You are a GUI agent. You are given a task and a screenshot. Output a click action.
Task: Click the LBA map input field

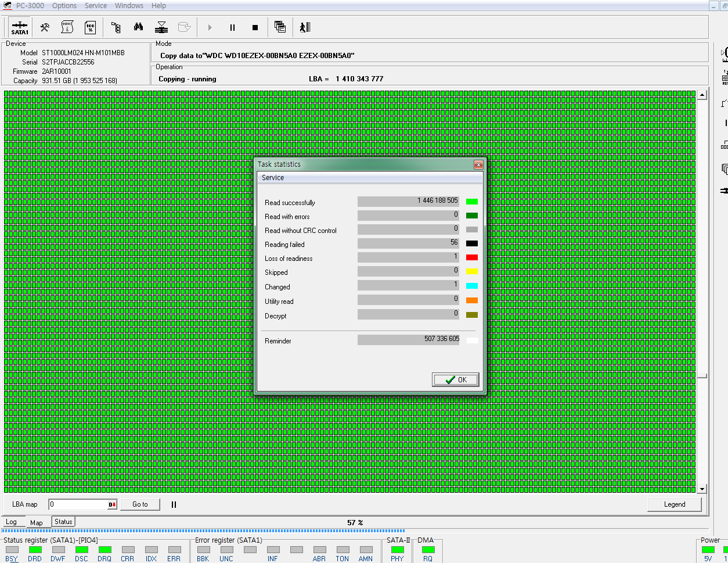click(x=78, y=504)
